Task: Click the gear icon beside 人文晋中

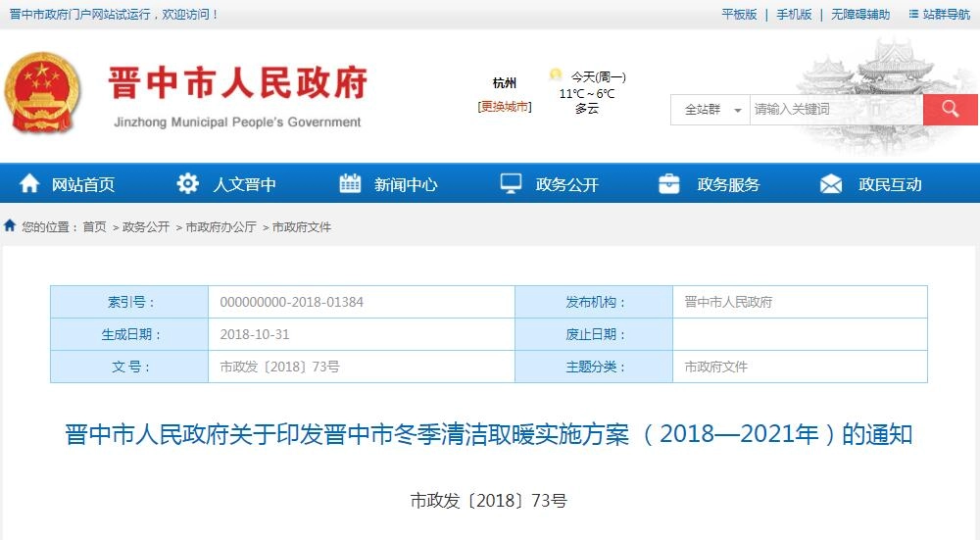Action: [x=187, y=184]
